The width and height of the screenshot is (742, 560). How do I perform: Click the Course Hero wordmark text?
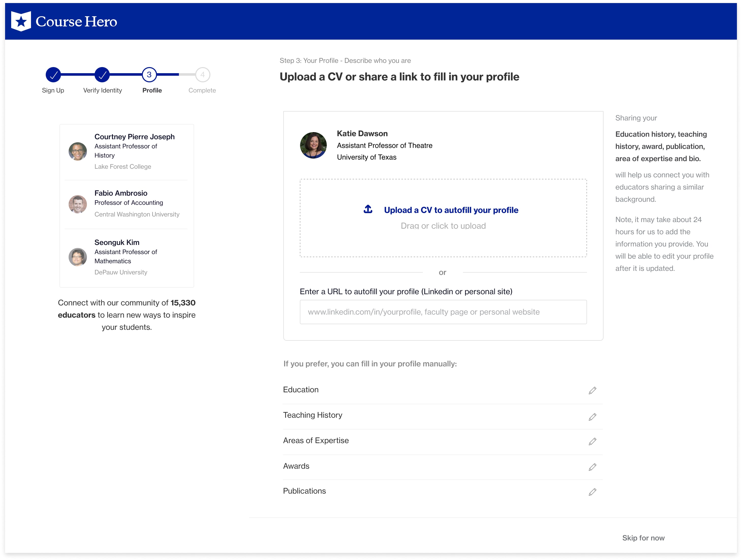(x=76, y=21)
